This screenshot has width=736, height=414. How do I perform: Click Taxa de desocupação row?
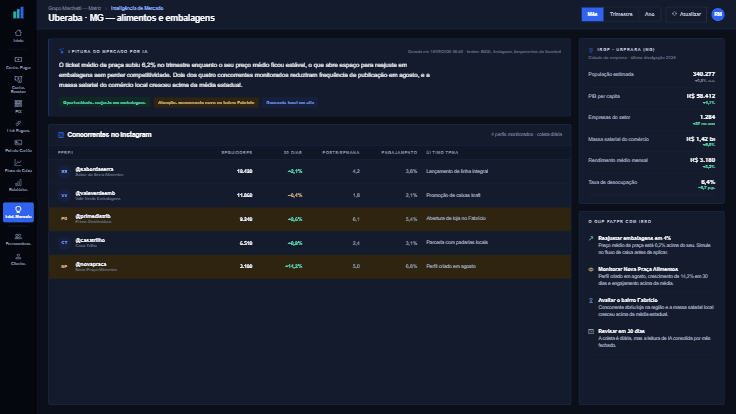652,184
